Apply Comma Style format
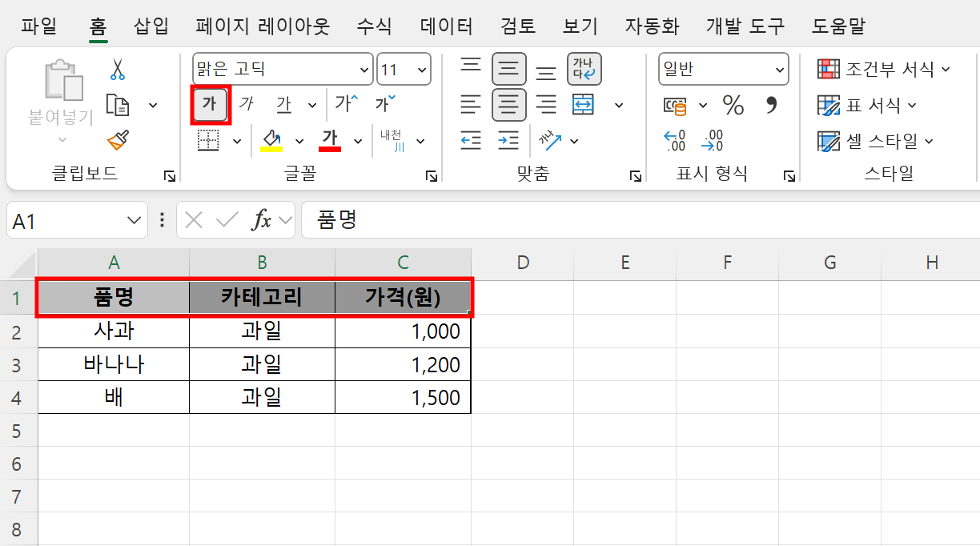This screenshot has height=546, width=980. (x=772, y=105)
